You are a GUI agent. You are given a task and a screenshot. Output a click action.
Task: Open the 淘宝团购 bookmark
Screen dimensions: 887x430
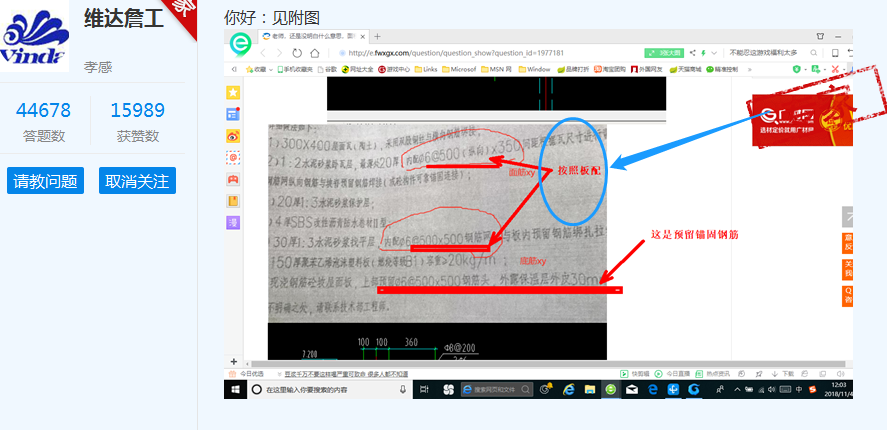610,69
